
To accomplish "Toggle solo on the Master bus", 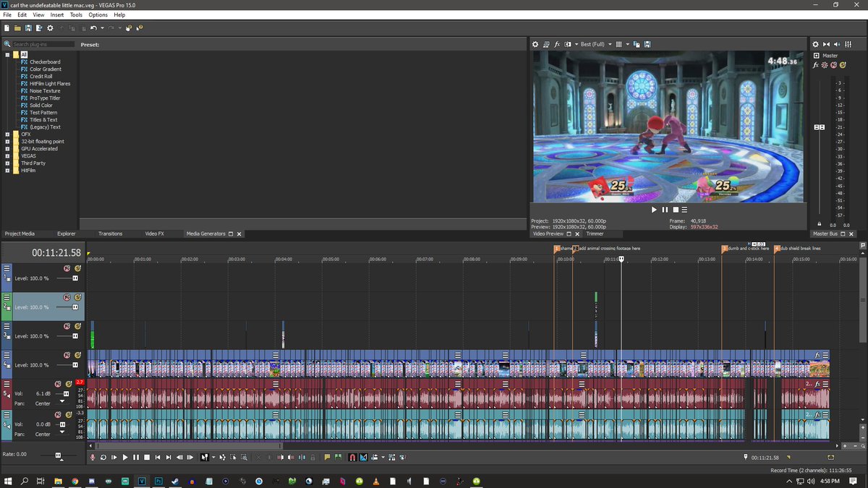I will click(842, 65).
